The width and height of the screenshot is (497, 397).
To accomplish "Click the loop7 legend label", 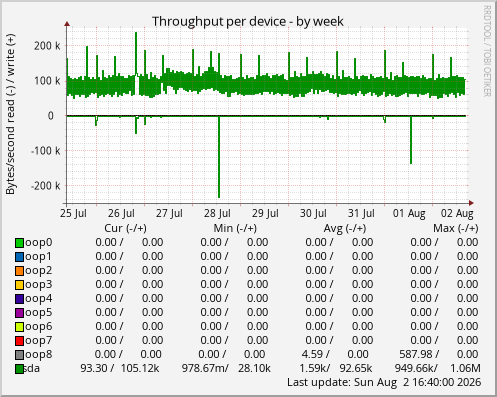I will pos(38,341).
